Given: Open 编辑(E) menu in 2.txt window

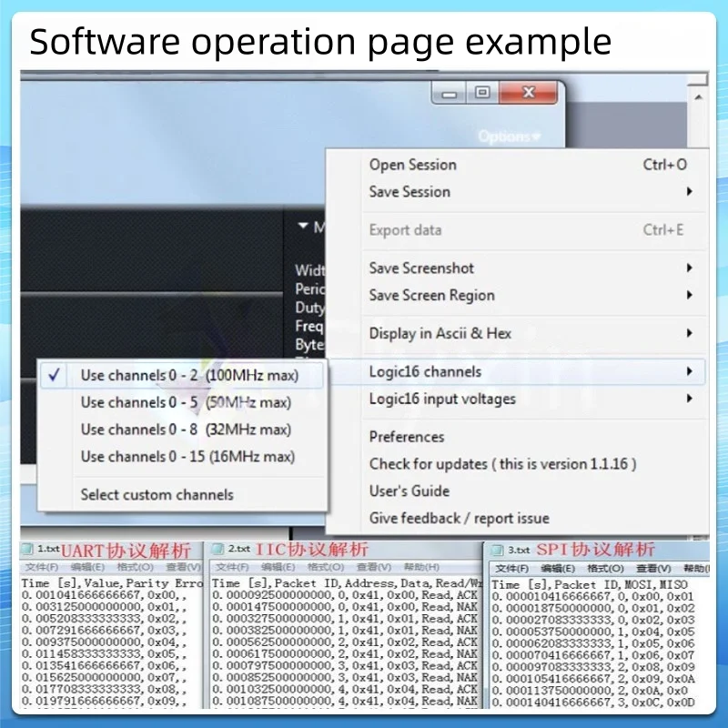Looking at the screenshot, I should [x=278, y=567].
